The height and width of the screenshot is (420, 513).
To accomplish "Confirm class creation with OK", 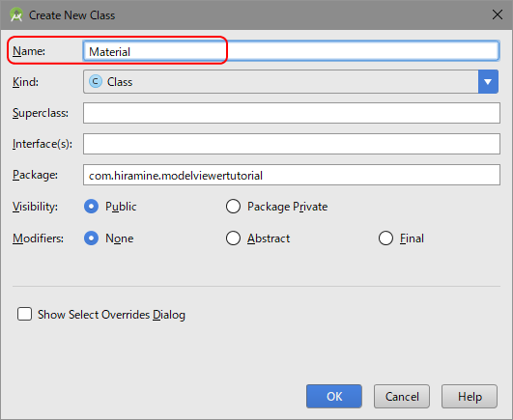I will point(334,397).
